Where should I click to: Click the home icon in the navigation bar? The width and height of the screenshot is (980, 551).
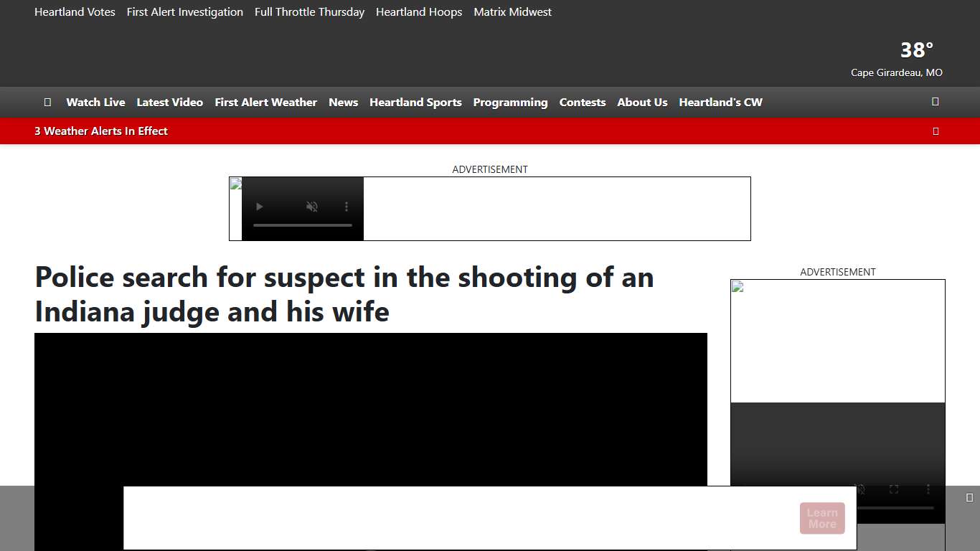pyautogui.click(x=47, y=102)
